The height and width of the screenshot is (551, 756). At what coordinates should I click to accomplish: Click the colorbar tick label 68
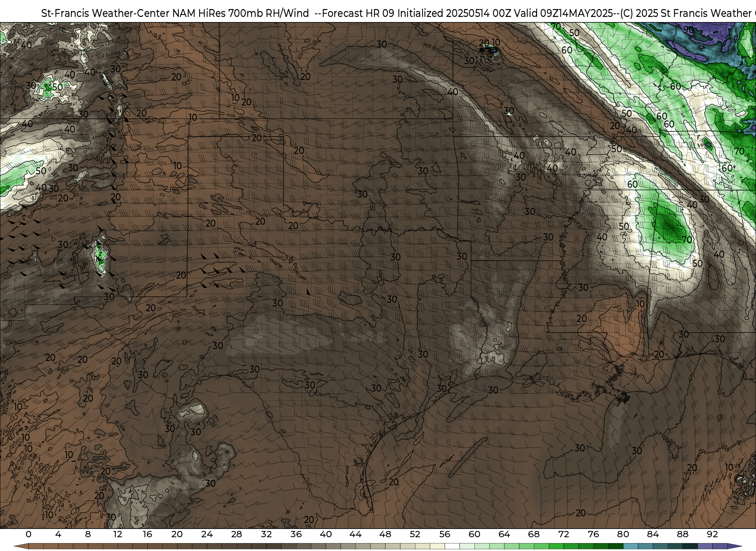(x=534, y=534)
